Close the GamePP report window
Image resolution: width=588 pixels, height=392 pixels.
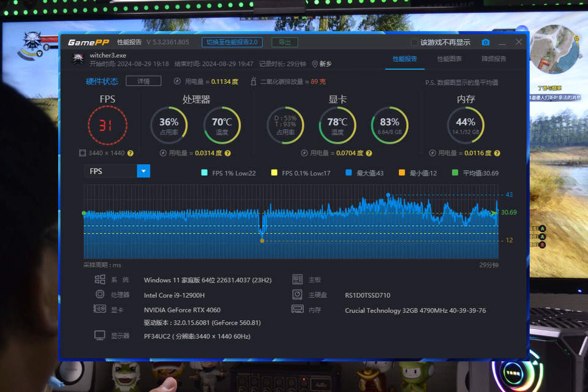point(519,42)
